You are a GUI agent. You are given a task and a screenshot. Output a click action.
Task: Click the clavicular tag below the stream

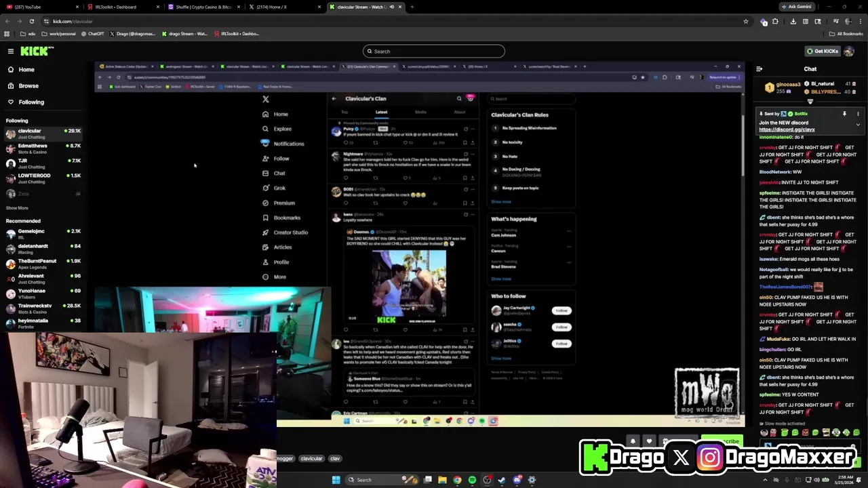click(312, 459)
